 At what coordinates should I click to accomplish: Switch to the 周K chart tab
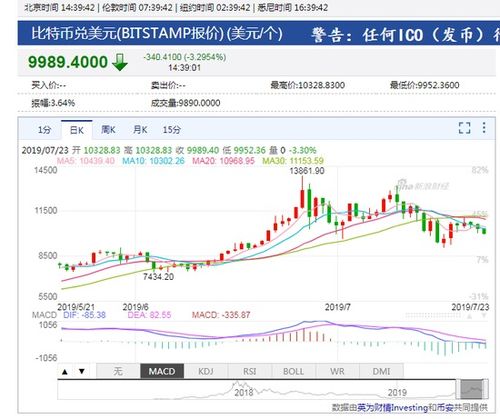108,130
